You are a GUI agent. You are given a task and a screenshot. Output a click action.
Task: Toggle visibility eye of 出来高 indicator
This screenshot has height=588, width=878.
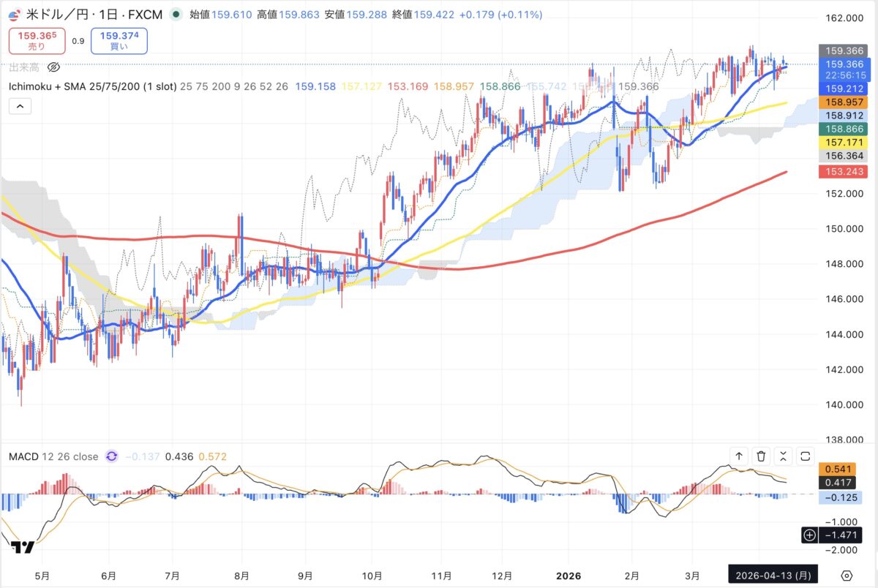click(53, 67)
